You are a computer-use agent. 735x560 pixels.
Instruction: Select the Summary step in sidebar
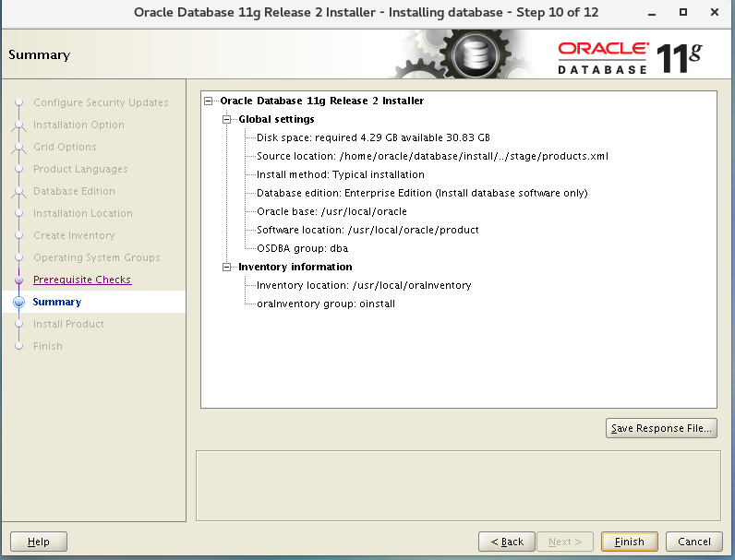56,302
